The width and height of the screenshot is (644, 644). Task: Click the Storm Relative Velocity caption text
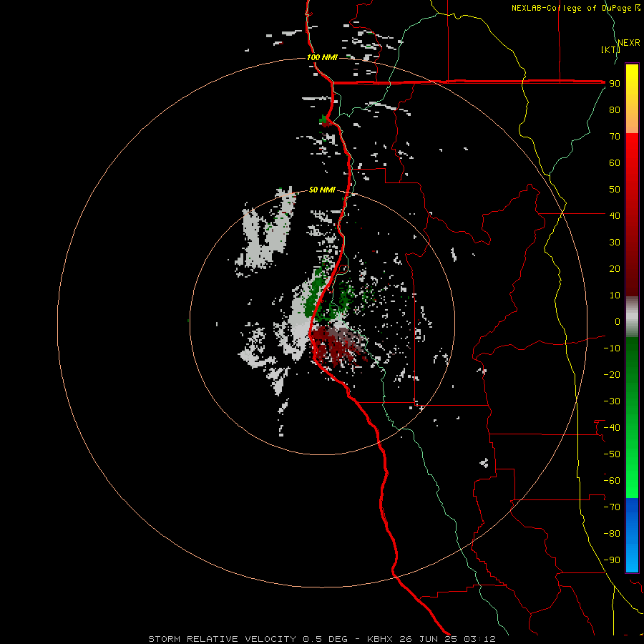click(321, 639)
